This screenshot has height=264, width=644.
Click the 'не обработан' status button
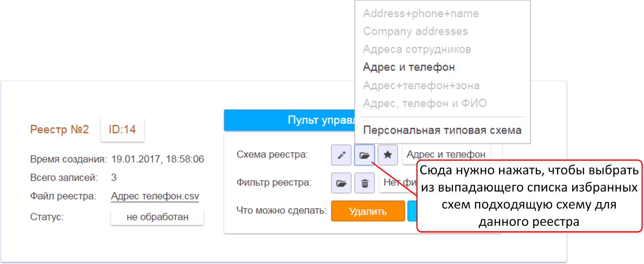tap(157, 217)
